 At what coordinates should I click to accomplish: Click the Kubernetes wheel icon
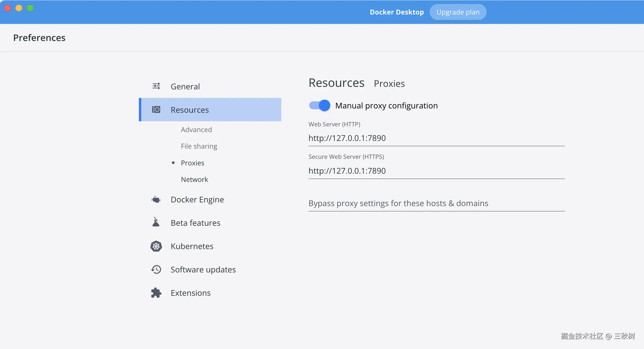pos(156,246)
